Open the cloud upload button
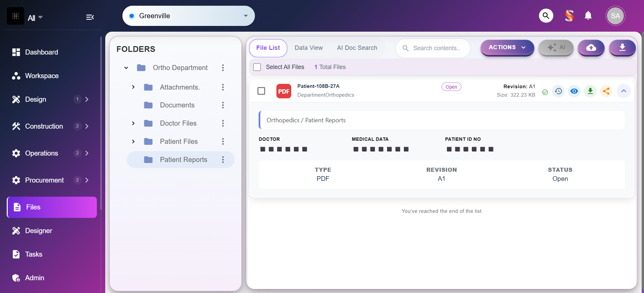This screenshot has height=293, width=644. (x=591, y=48)
